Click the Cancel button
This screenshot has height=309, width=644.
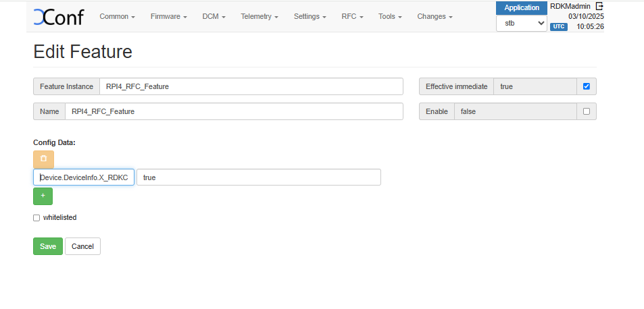pos(82,246)
